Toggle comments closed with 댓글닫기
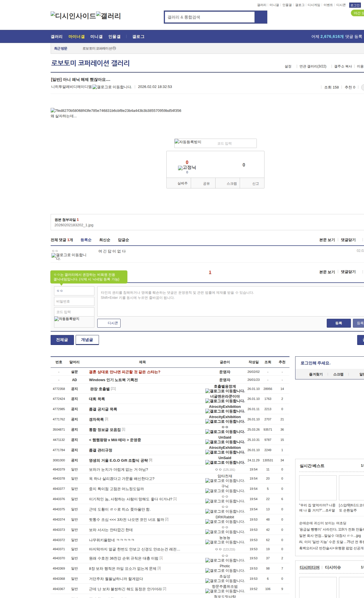The width and height of the screenshot is (364, 598). (x=348, y=240)
